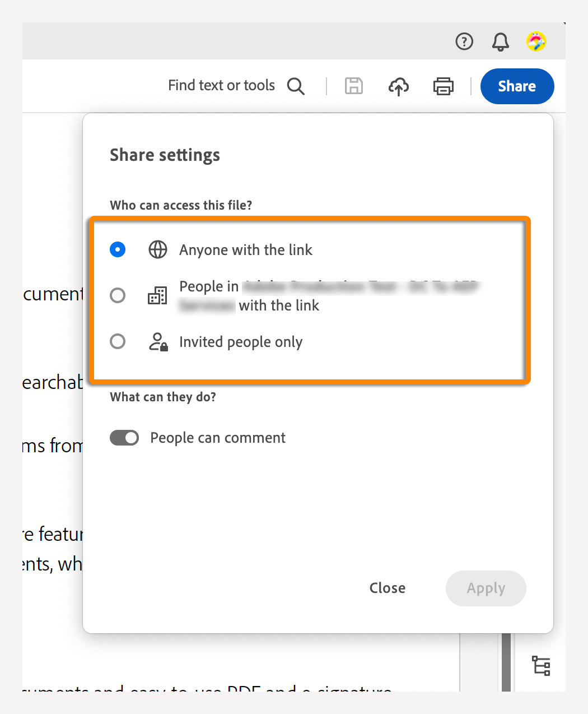Click the Save floppy disk icon

pyautogui.click(x=353, y=86)
